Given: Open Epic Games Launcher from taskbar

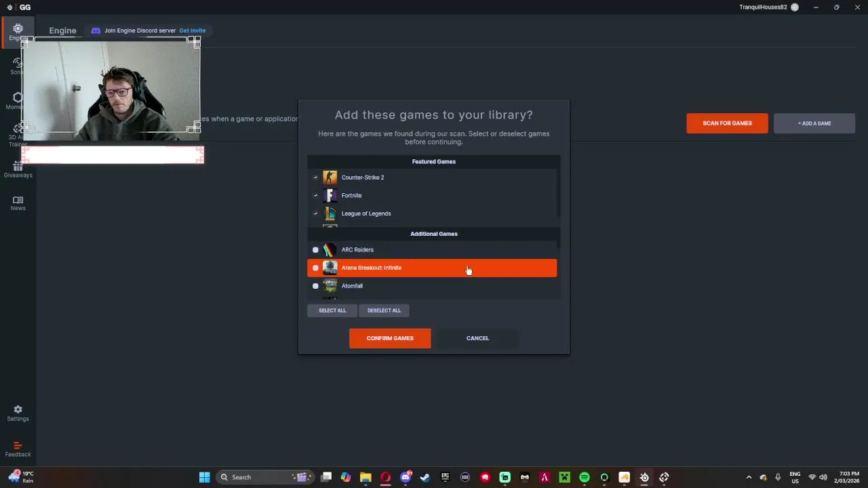Looking at the screenshot, I should [x=445, y=477].
